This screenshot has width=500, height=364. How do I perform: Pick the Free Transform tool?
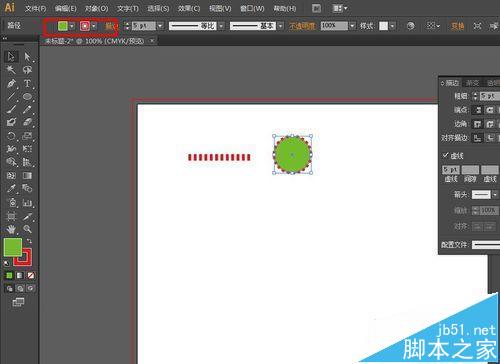coord(27,149)
